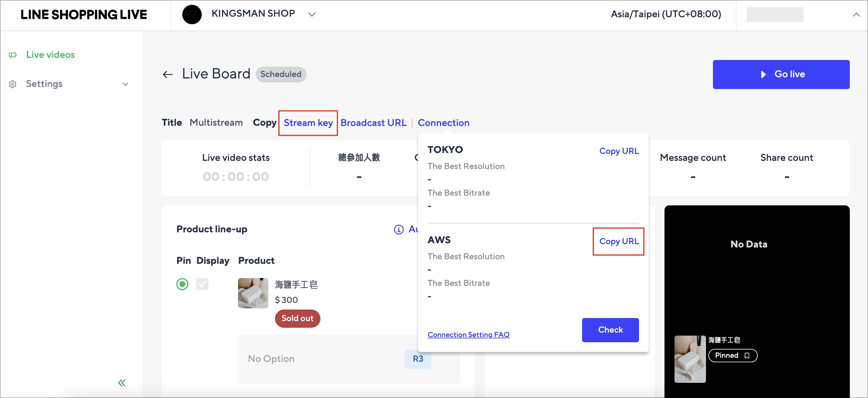This screenshot has width=868, height=398.
Task: Copy the Stream key
Action: pos(308,123)
